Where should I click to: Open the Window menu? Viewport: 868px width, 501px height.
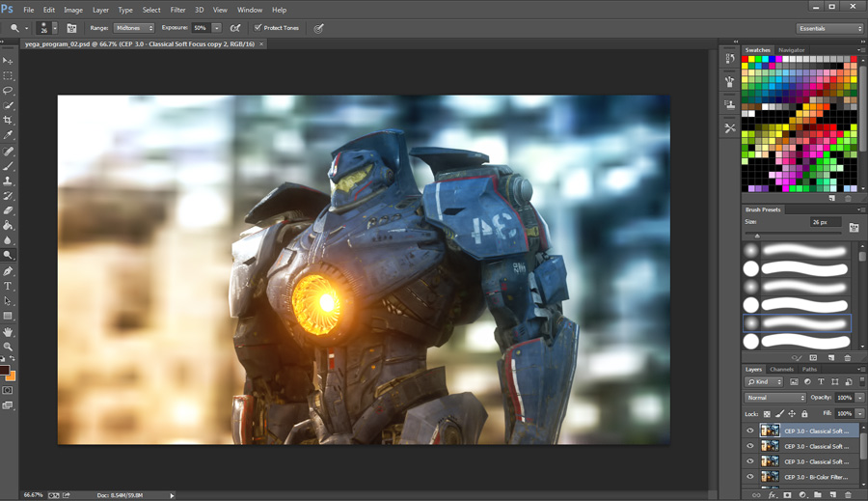pyautogui.click(x=250, y=10)
